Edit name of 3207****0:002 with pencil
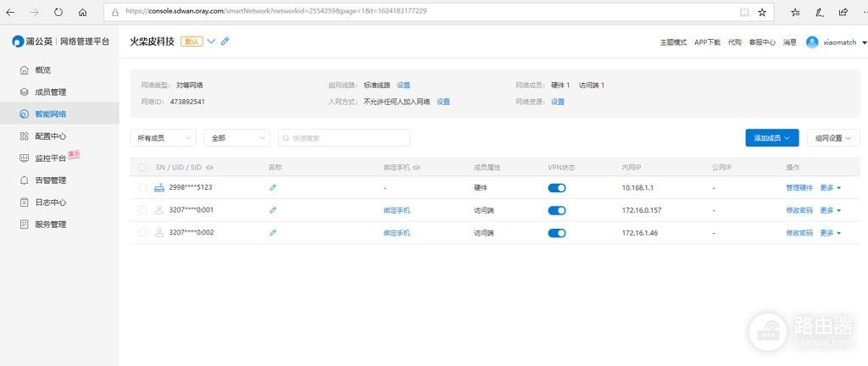 click(x=273, y=233)
